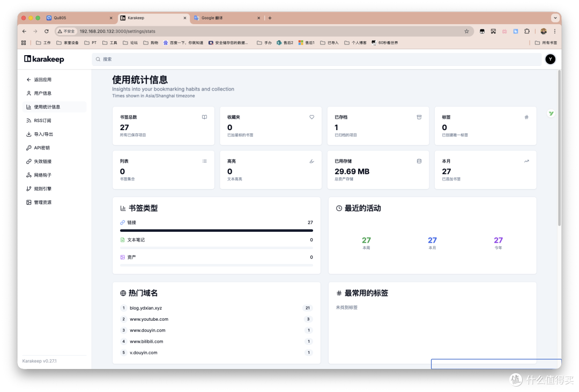Click the browser back arrow

click(24, 32)
